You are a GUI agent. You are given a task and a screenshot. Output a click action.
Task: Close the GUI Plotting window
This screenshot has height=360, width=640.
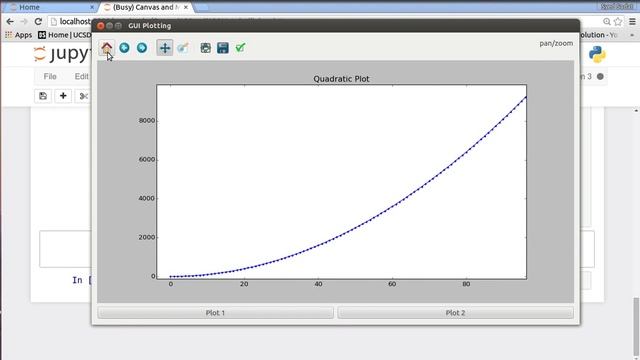pyautogui.click(x=100, y=26)
